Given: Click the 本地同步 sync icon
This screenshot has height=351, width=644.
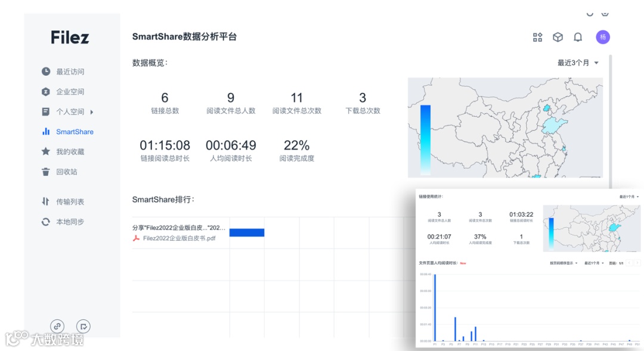Looking at the screenshot, I should point(45,222).
